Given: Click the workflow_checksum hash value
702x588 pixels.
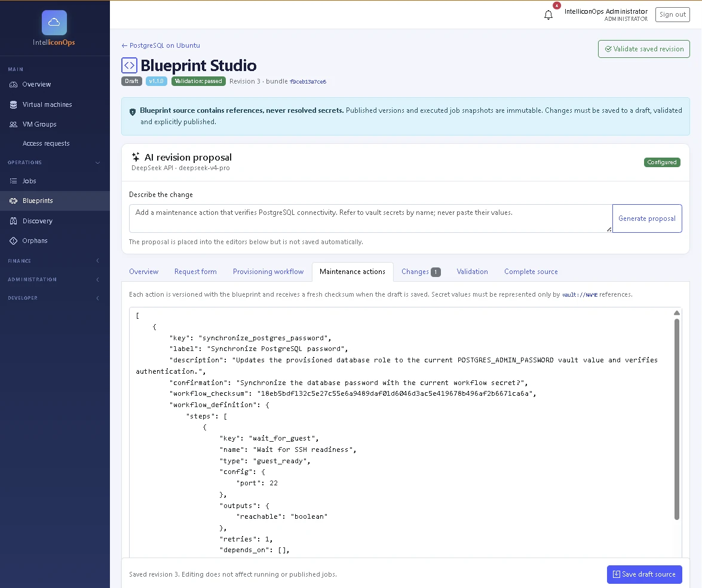Looking at the screenshot, I should 396,393.
